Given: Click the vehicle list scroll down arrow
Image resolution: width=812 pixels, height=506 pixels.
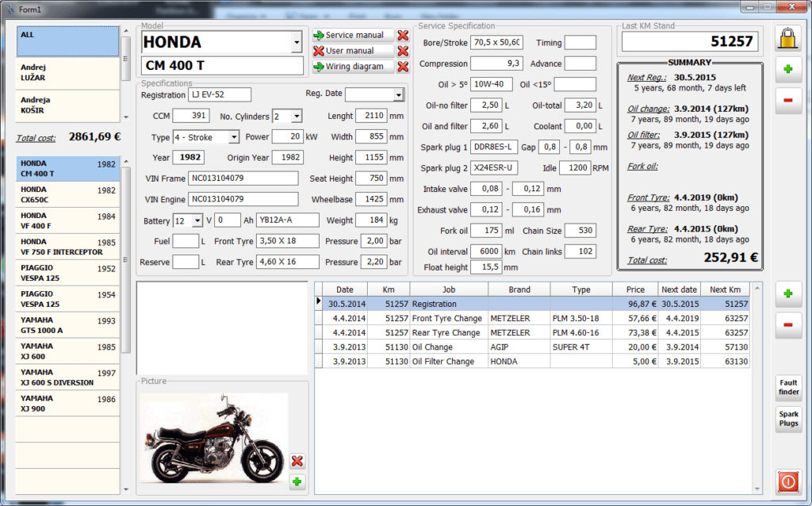Looking at the screenshot, I should pos(126,489).
